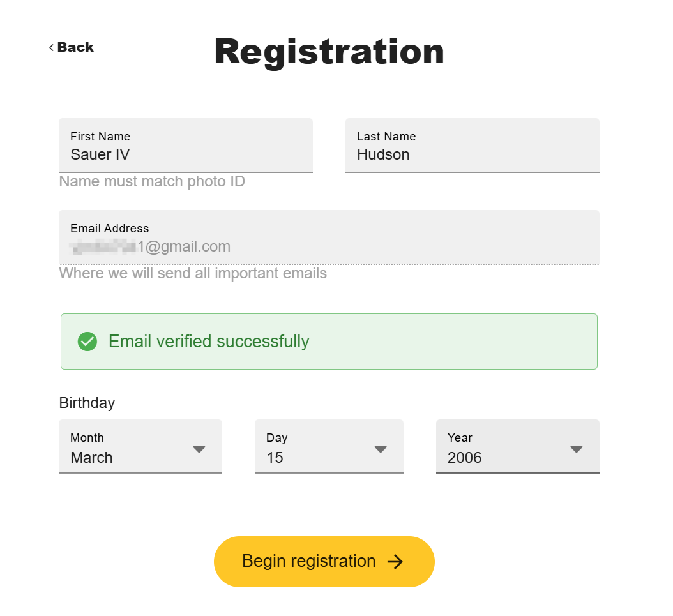Click the Day dropdown arrow icon
The image size is (673, 616).
point(381,449)
